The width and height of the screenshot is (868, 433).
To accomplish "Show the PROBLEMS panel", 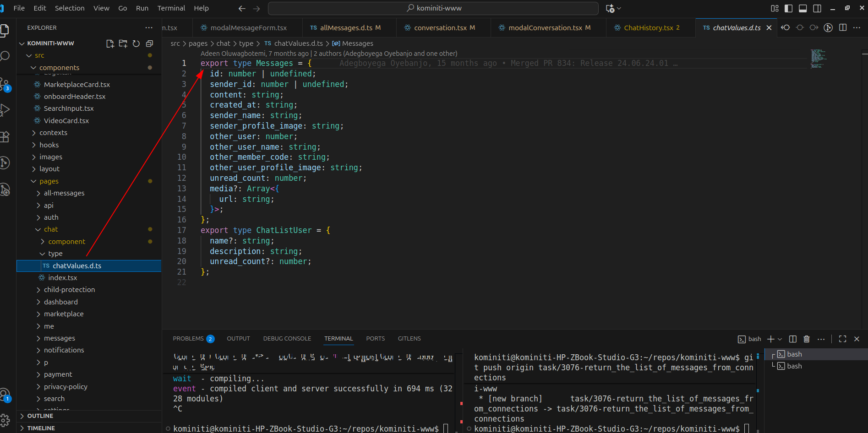I will 188,339.
